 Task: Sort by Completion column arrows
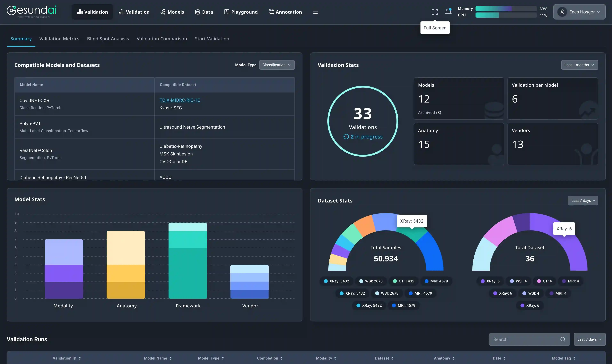[x=281, y=358]
